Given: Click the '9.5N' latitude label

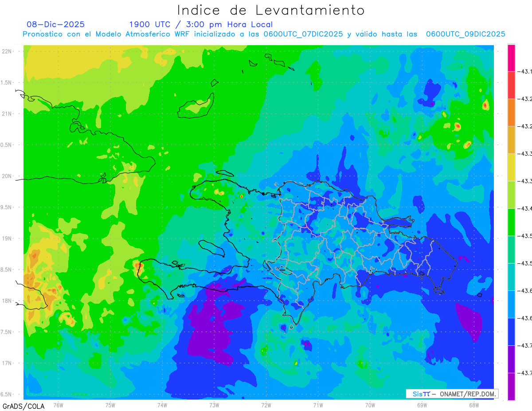Looking at the screenshot, I should click(7, 207).
